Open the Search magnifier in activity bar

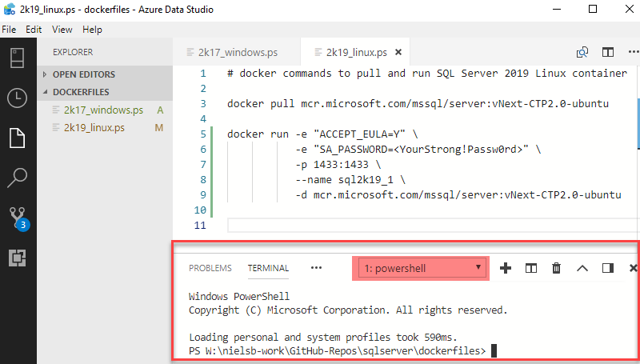17,178
